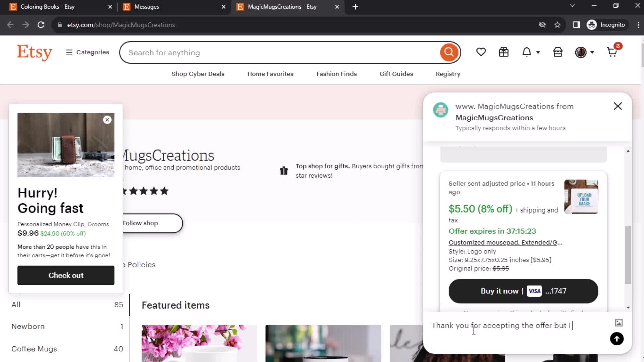Click the seller avatar in chat header
The width and height of the screenshot is (644, 362).
click(x=441, y=110)
